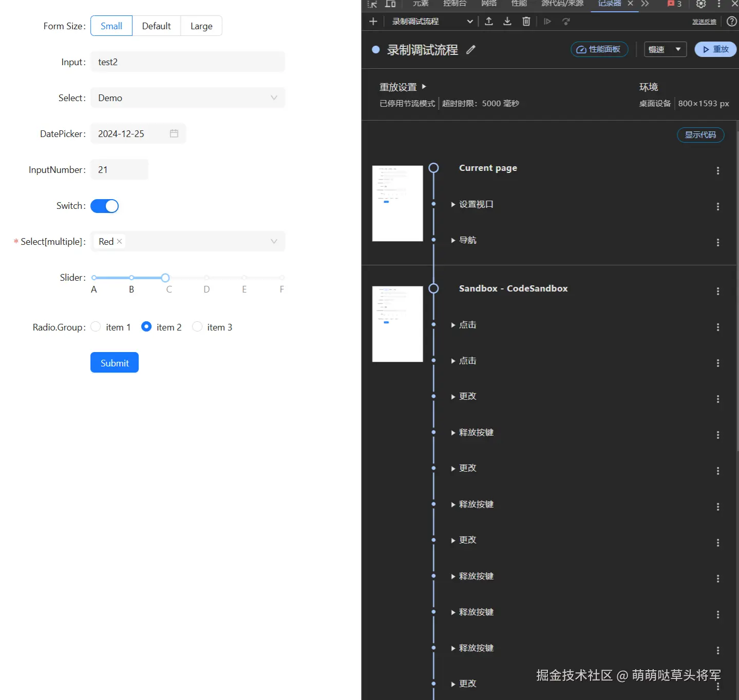Open the calendar icon in DatePicker
The image size is (739, 700).
click(x=174, y=133)
